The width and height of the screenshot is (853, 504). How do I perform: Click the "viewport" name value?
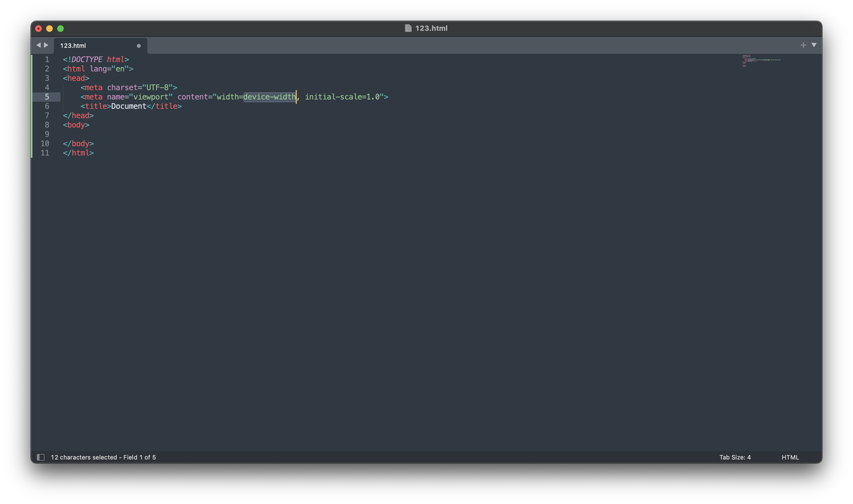click(x=151, y=97)
